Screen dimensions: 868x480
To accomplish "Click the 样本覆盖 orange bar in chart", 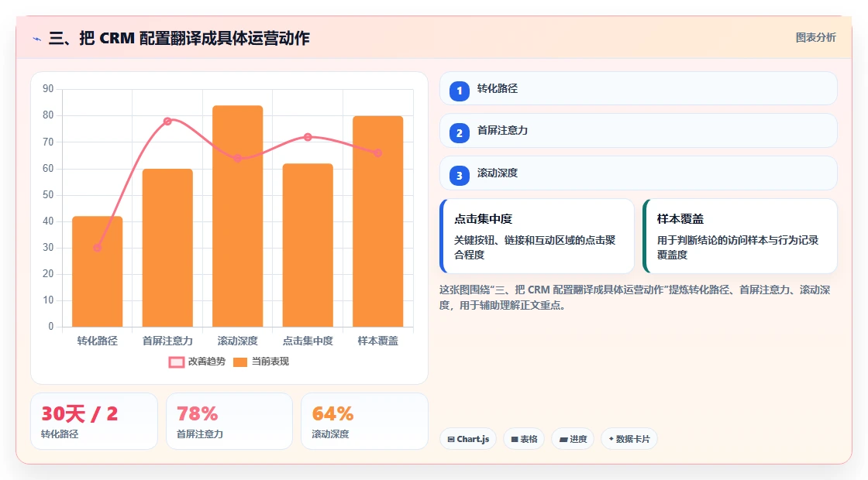I will [378, 221].
